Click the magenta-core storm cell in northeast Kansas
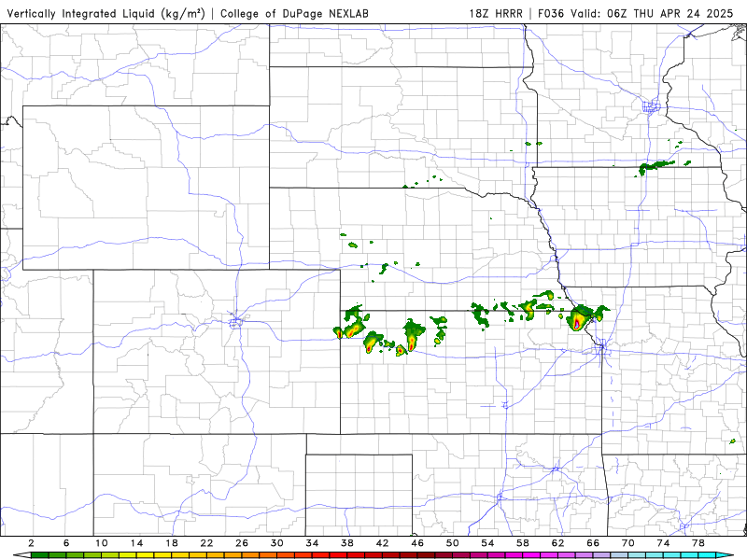The image size is (747, 560). (x=577, y=324)
